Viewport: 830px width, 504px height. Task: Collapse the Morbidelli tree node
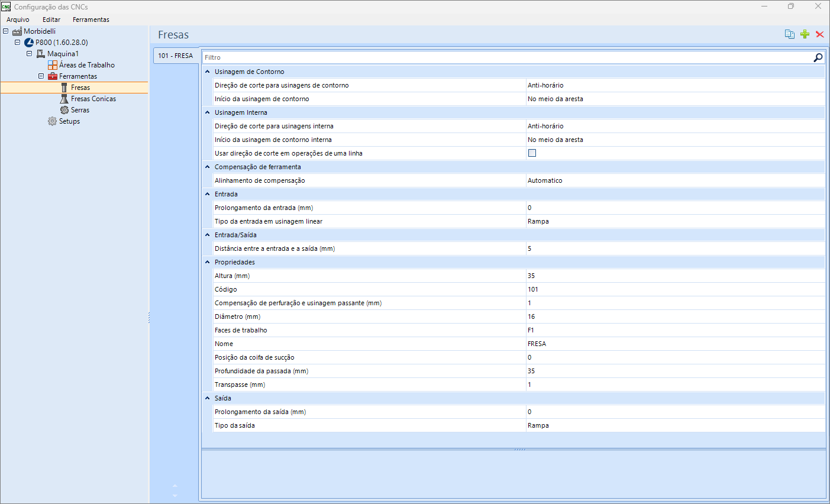tap(6, 31)
